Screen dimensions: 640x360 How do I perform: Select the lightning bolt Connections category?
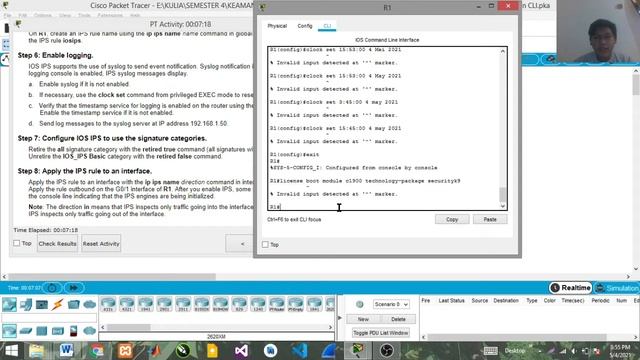pos(58,304)
